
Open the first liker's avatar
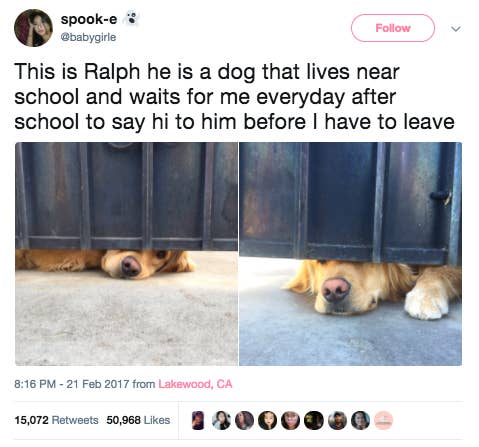coord(199,420)
